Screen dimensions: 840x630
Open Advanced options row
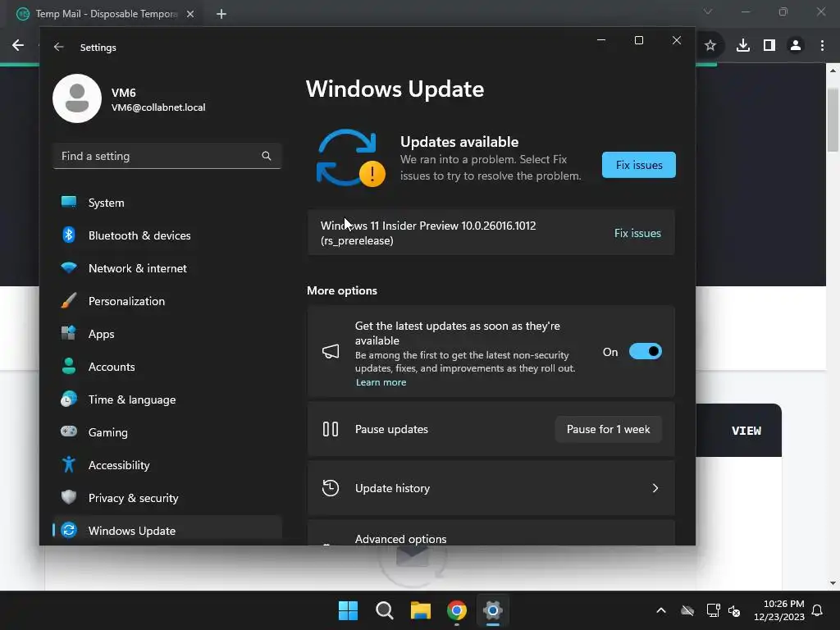pyautogui.click(x=491, y=533)
